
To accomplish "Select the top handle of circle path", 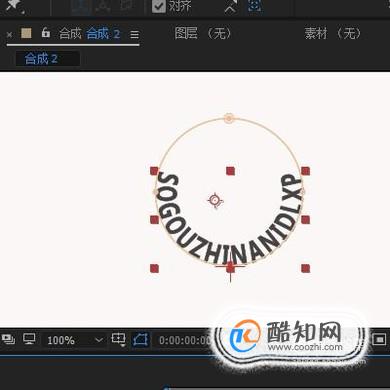I will (x=229, y=118).
